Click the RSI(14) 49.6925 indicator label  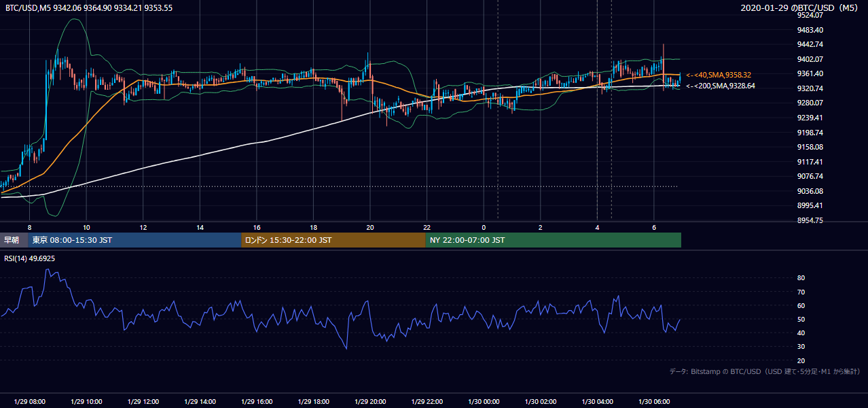(30, 258)
